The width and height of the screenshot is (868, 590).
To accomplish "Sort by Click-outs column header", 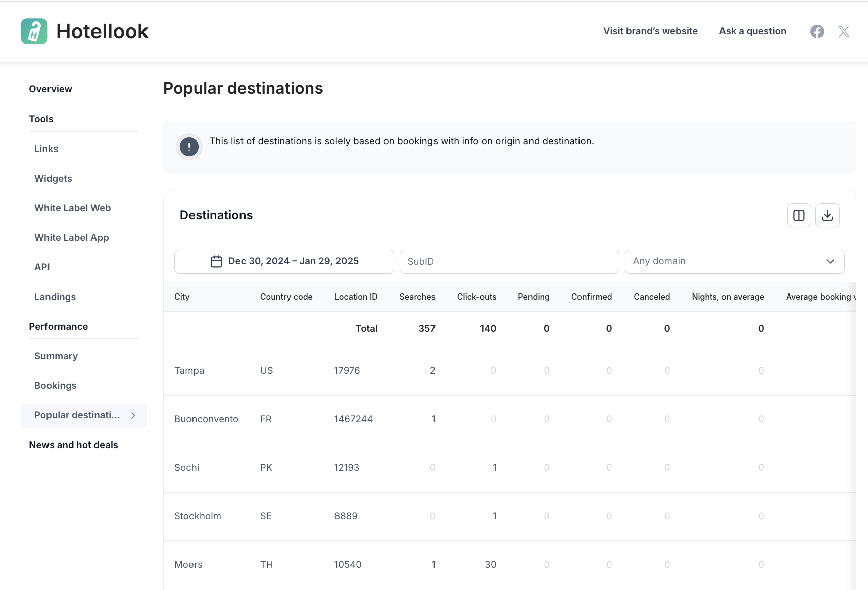I will point(476,297).
